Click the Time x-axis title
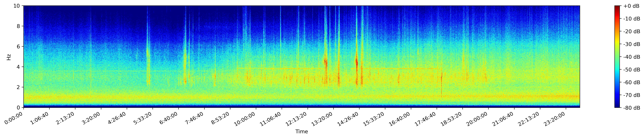644x138 pixels. [301, 132]
